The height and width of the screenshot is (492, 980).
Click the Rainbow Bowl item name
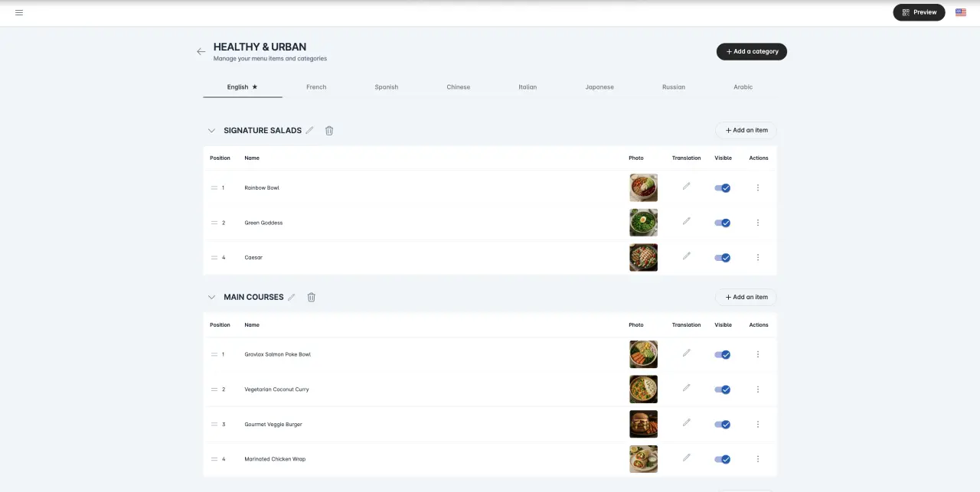click(262, 187)
